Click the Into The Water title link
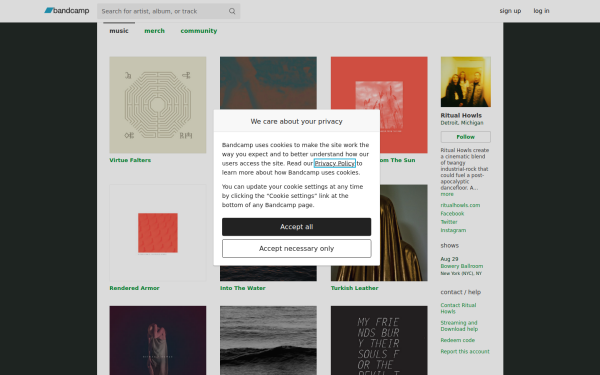This screenshot has height=375, width=600. coord(243,288)
